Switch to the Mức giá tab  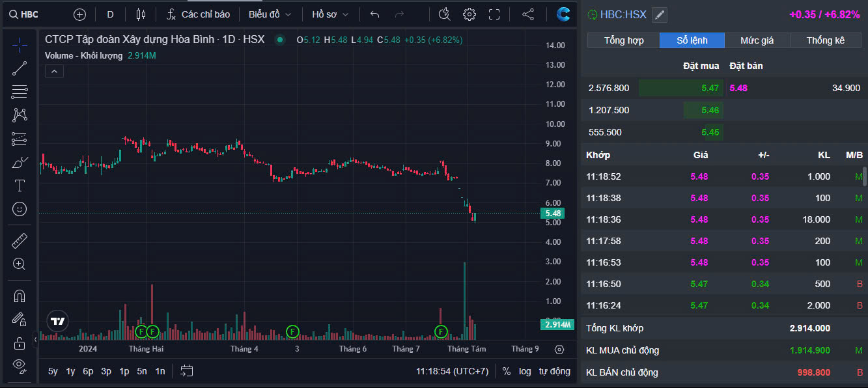coord(757,40)
